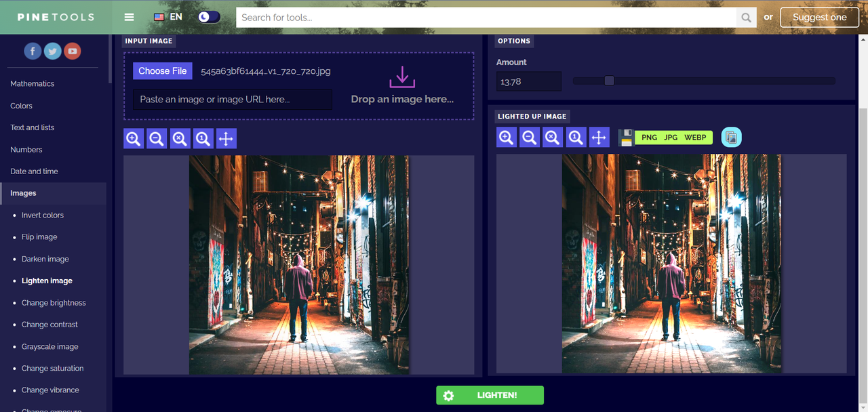This screenshot has height=412, width=868.
Task: Reset lighted up image zoom to 1:1
Action: coord(576,138)
